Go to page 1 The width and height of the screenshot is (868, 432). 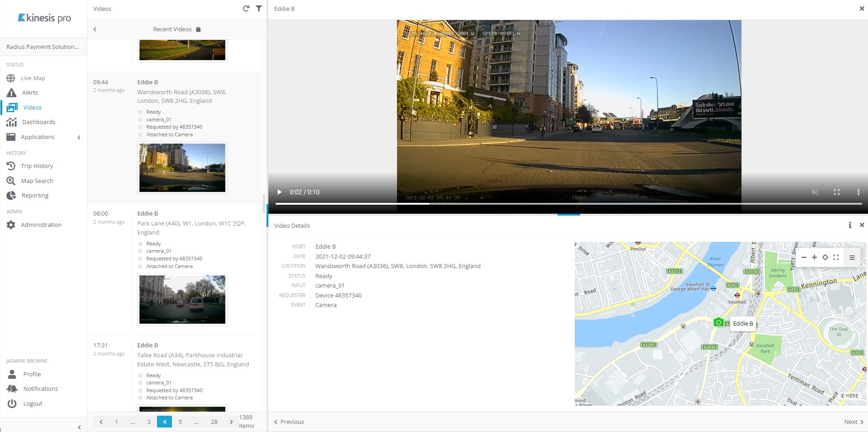[x=116, y=422]
